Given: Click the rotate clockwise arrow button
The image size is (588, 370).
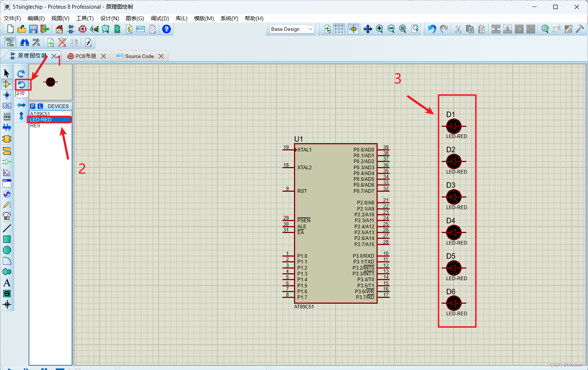Looking at the screenshot, I should (x=21, y=74).
